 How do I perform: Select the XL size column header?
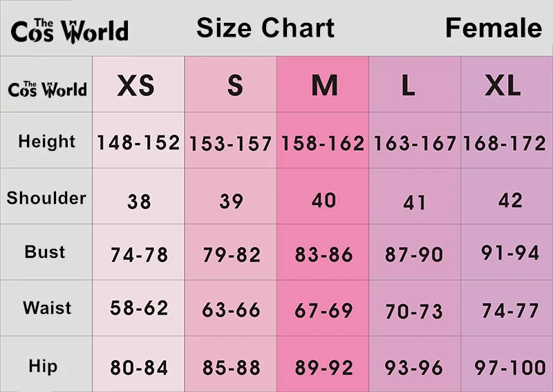pyautogui.click(x=503, y=86)
